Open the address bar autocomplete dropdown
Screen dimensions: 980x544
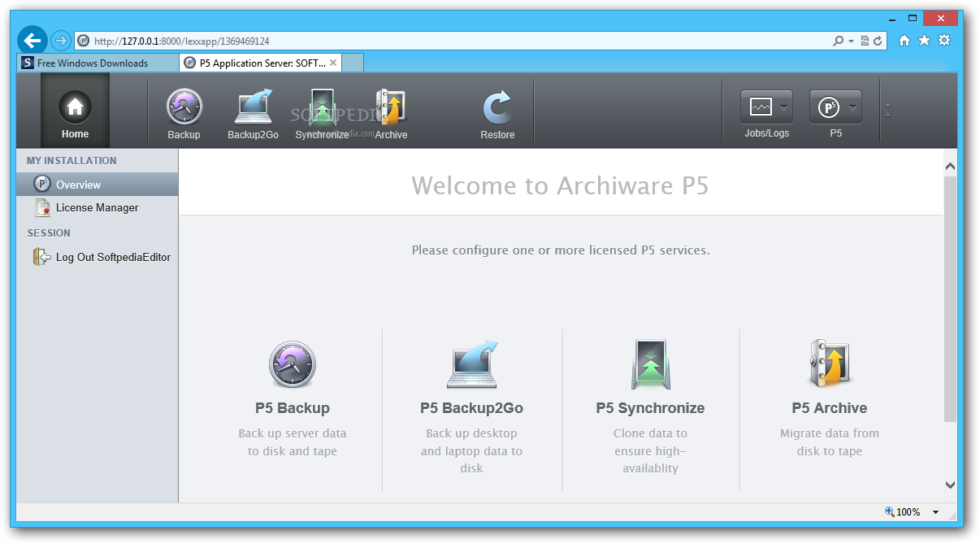tap(851, 41)
